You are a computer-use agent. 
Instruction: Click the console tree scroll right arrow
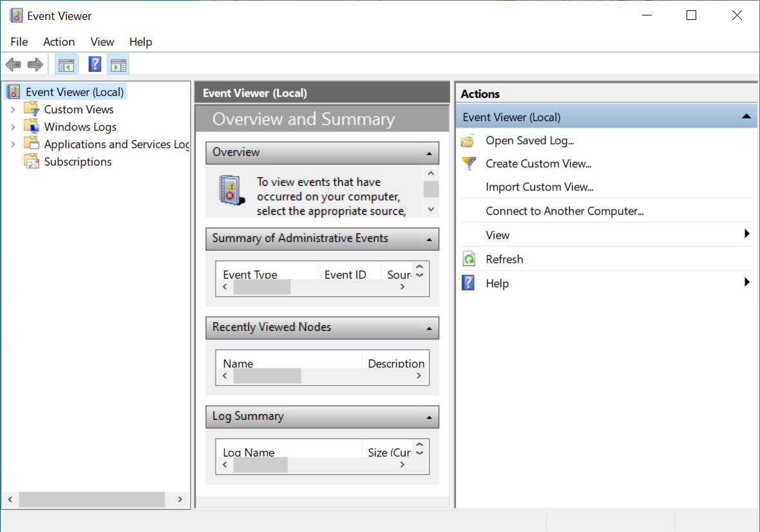coord(180,499)
